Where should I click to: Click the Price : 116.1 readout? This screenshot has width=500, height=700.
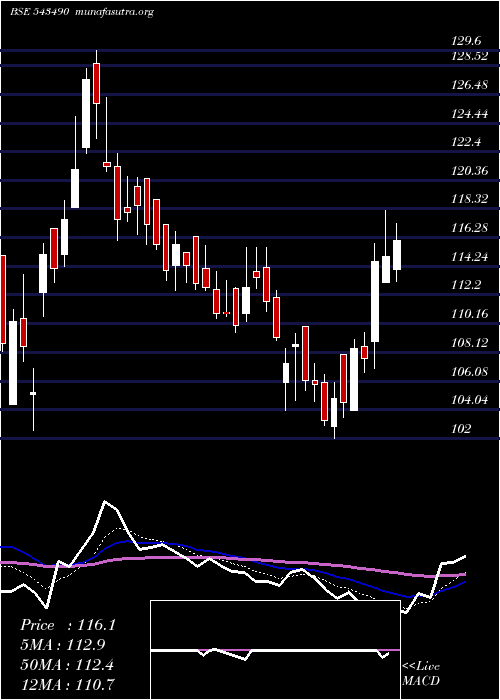pyautogui.click(x=68, y=625)
